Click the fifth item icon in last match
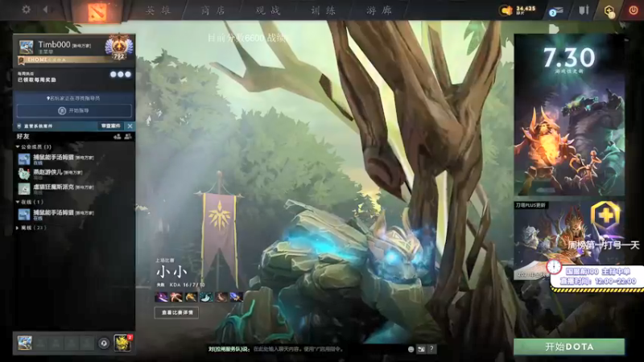The width and height of the screenshot is (644, 362). click(x=221, y=297)
